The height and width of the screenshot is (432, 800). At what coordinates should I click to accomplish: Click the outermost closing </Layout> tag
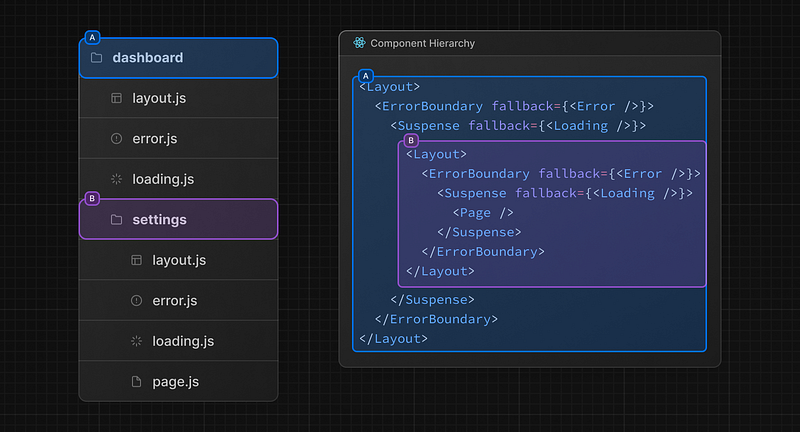tap(393, 338)
